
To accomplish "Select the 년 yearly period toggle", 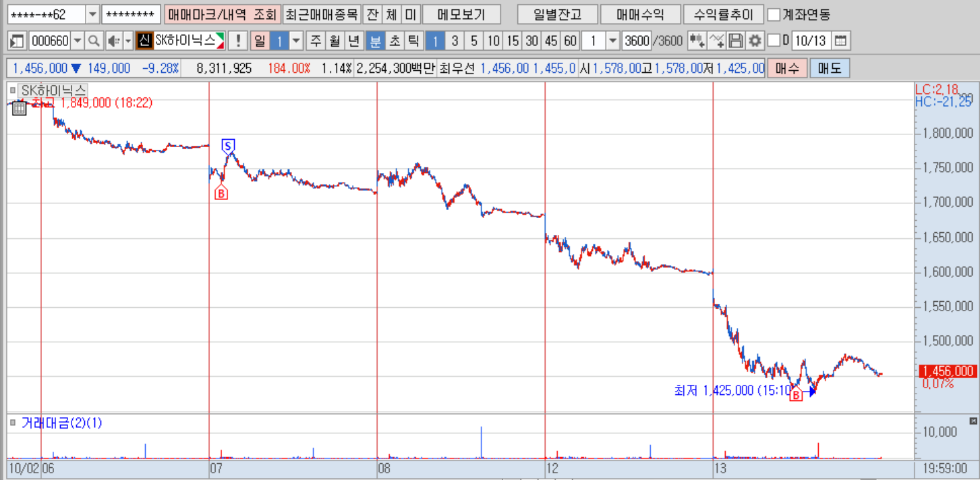I will (353, 41).
